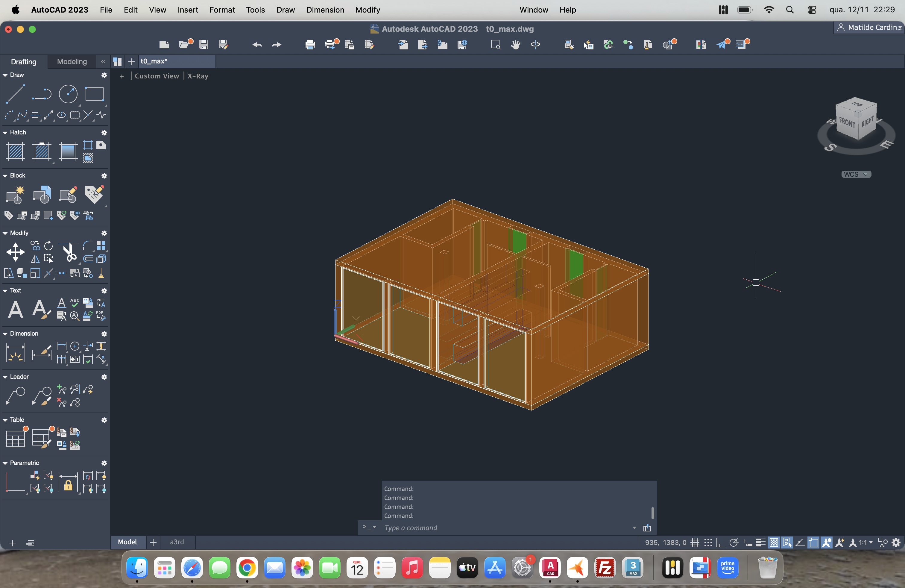Select the Line draw tool
Image resolution: width=905 pixels, height=588 pixels.
click(x=16, y=94)
